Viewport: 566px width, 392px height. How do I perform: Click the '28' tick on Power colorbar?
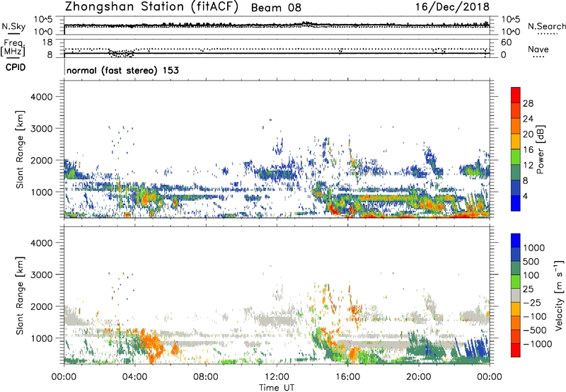528,103
